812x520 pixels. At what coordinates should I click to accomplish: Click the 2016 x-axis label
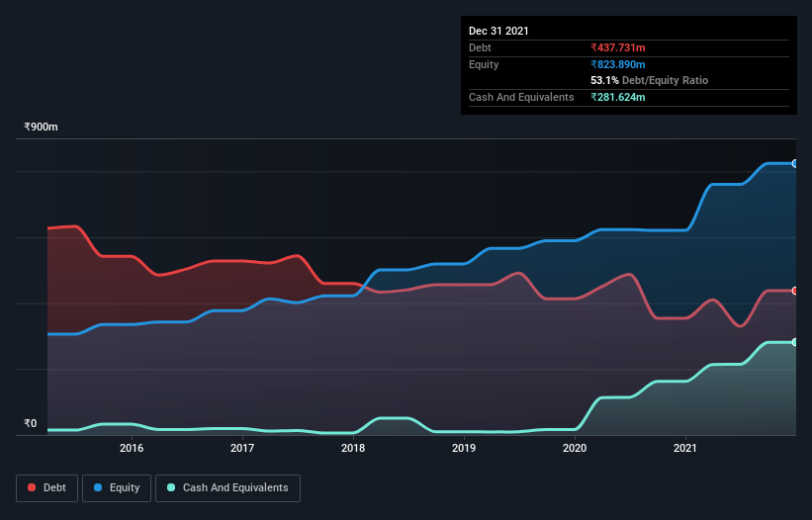pyautogui.click(x=132, y=448)
